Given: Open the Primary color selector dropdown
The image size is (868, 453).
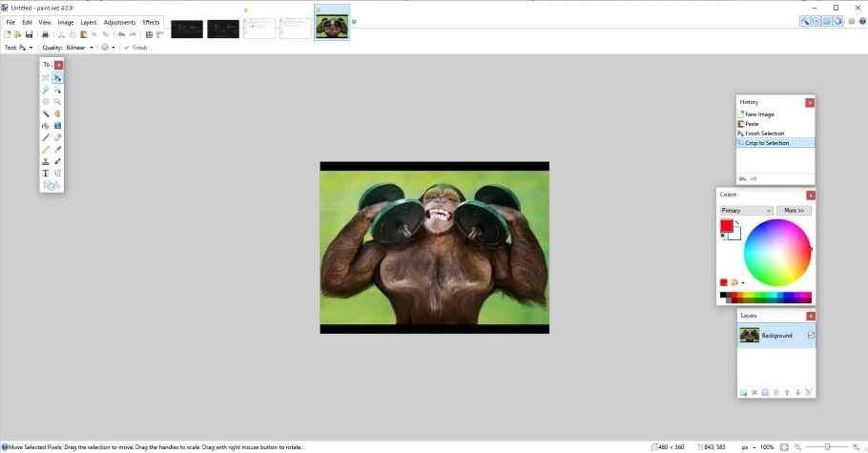Looking at the screenshot, I should tap(746, 211).
